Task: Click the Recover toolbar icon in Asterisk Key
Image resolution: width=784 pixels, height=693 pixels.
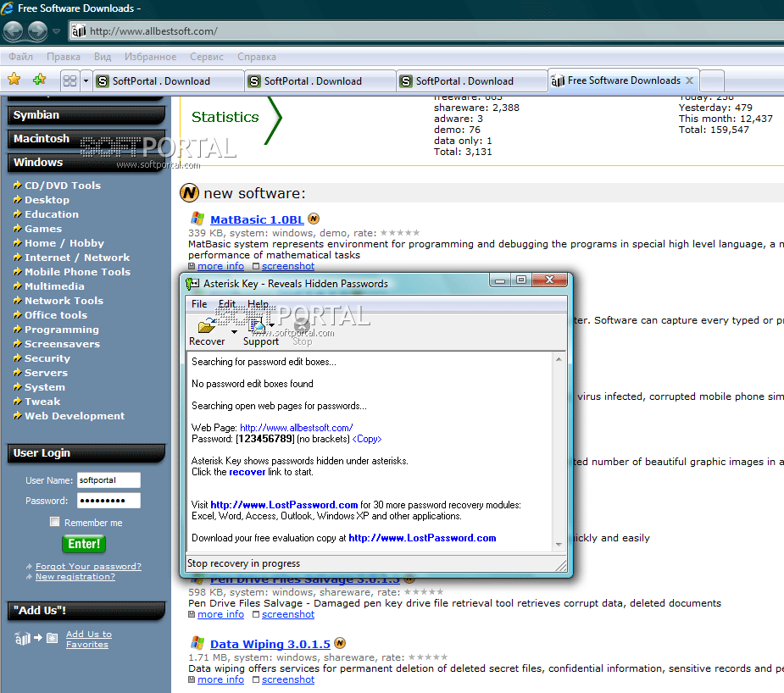Action: click(x=207, y=326)
